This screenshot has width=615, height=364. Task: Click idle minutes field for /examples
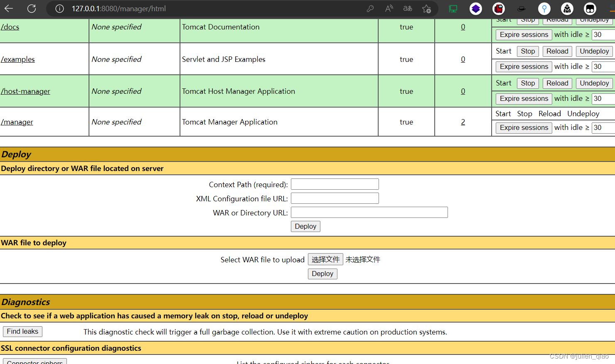pos(603,66)
